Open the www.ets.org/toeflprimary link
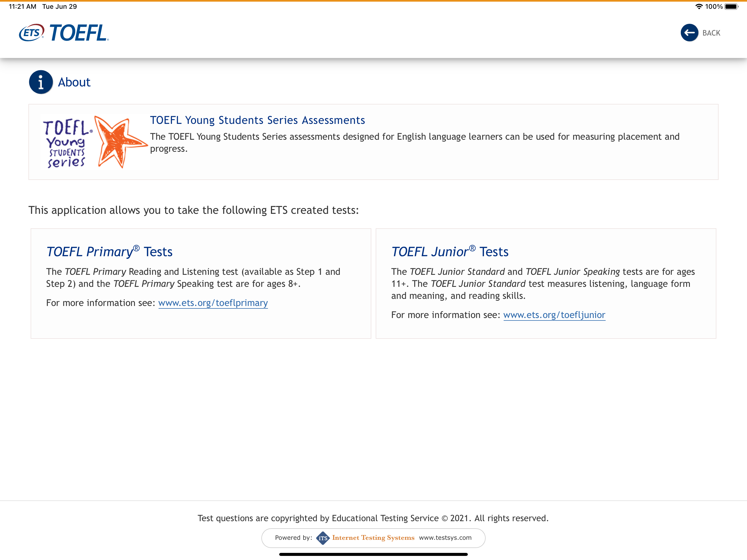The image size is (747, 560). tap(213, 303)
